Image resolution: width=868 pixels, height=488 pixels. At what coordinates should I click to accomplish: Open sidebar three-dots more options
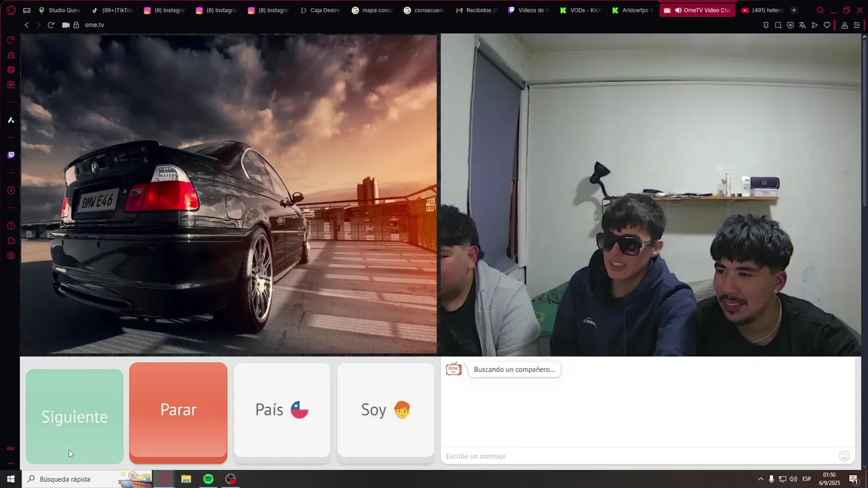(x=11, y=464)
